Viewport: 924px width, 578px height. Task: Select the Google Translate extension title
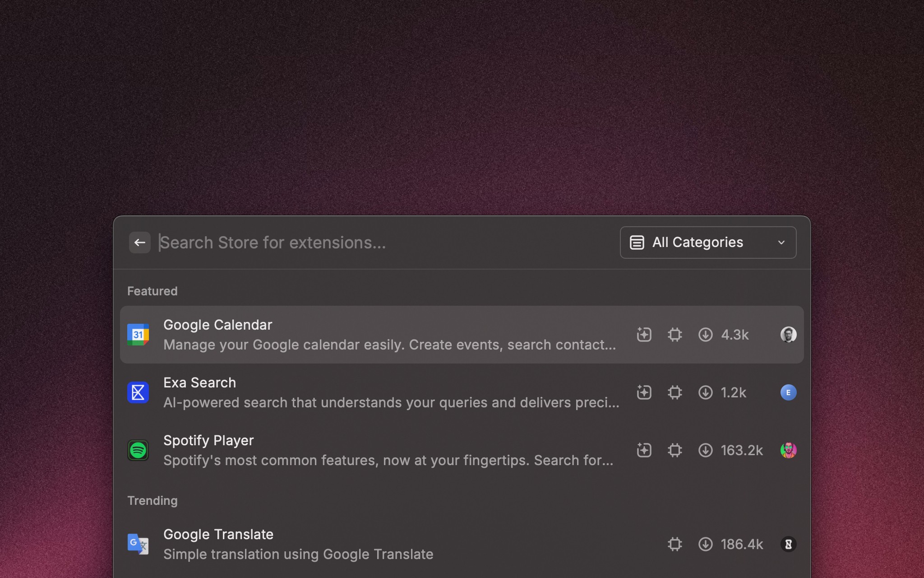coord(218,534)
